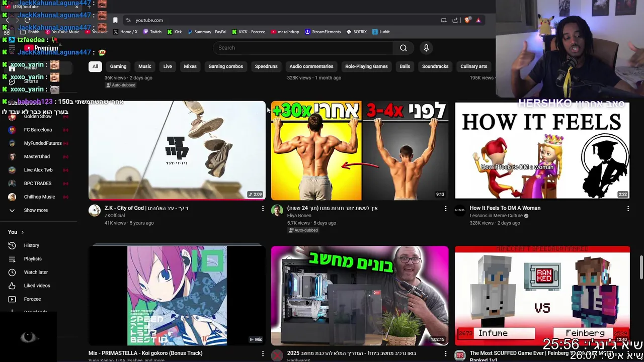
Task: Click the bookmark page icon in address bar
Action: click(115, 20)
